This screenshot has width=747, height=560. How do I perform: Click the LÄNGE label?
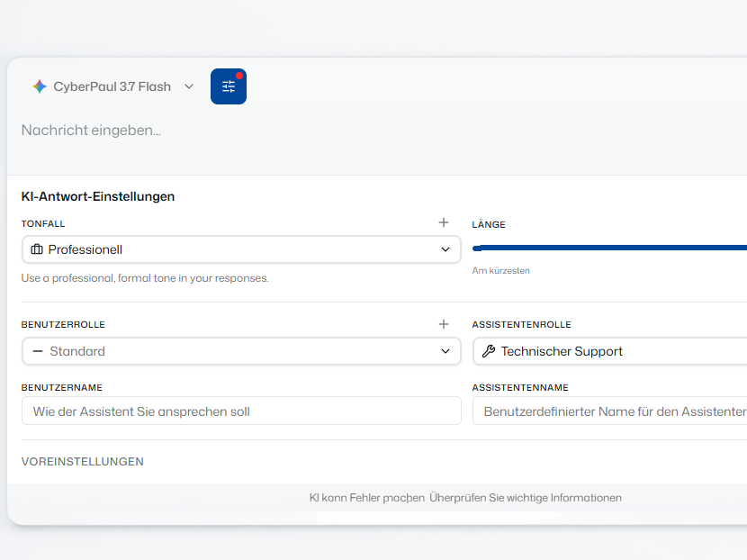[x=489, y=224]
